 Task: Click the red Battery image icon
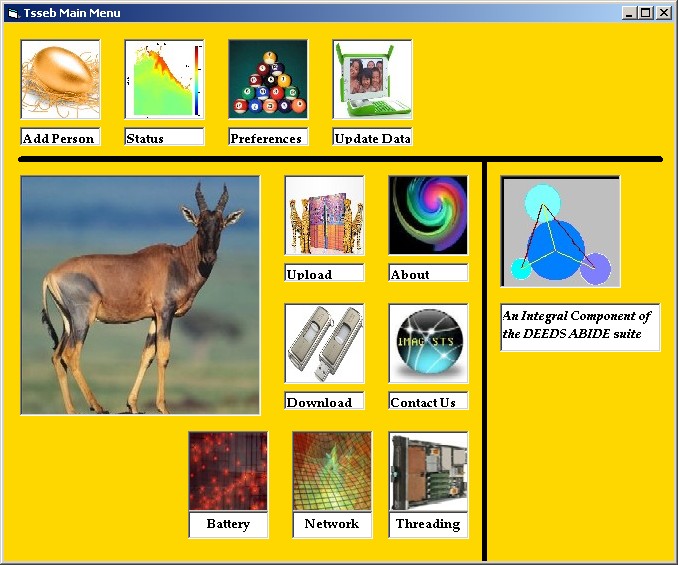click(x=228, y=471)
